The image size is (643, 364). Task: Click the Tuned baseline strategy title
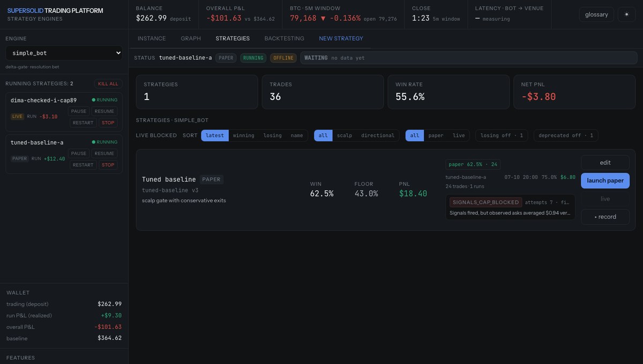click(169, 179)
